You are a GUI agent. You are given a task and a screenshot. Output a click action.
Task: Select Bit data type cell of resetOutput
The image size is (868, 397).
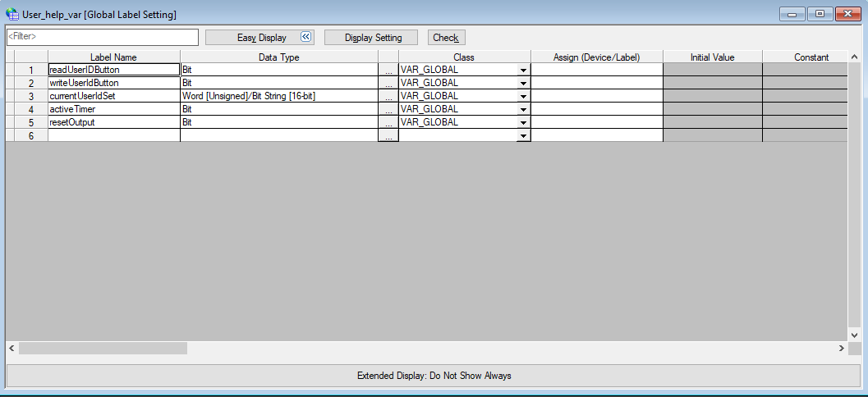coord(279,122)
